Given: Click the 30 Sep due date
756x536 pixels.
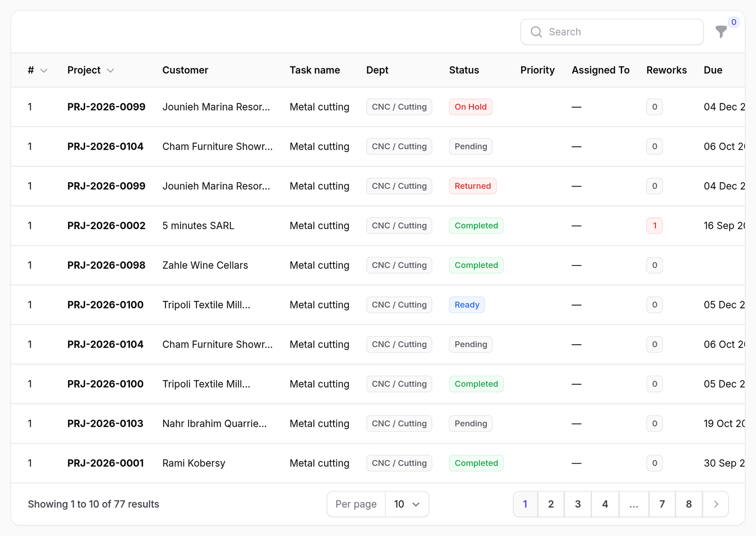Looking at the screenshot, I should (724, 463).
